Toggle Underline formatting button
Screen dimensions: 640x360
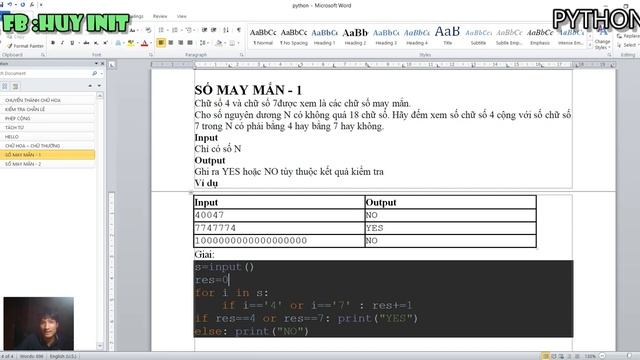(72, 43)
